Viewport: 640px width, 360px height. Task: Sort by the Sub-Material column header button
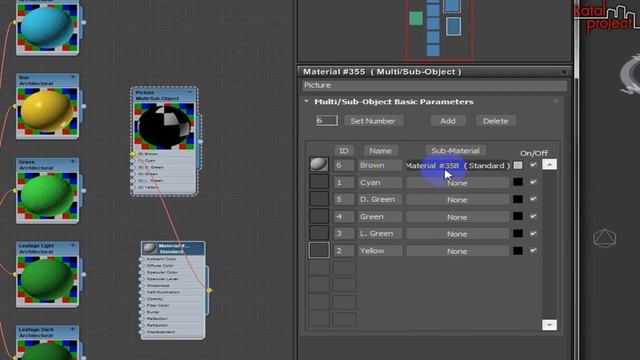coord(456,151)
